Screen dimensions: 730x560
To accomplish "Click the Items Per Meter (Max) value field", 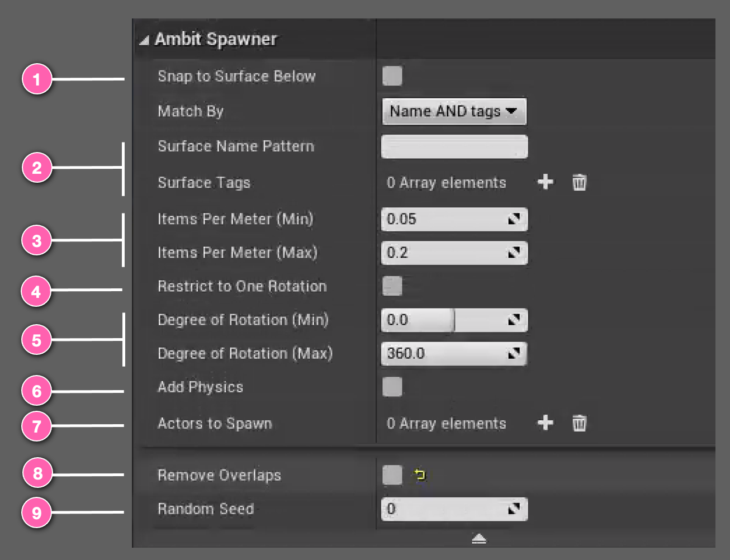I will coord(454,253).
